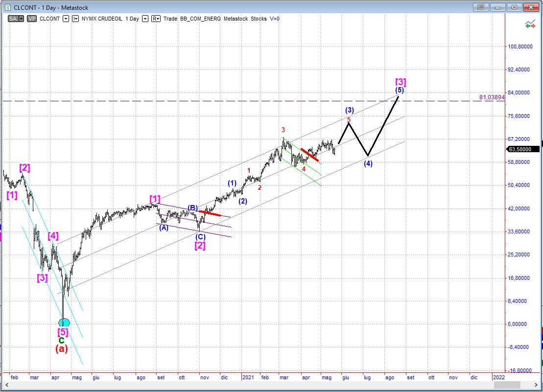This screenshot has width=543, height=392.
Task: Click the Stocks label in header
Action: (x=259, y=19)
